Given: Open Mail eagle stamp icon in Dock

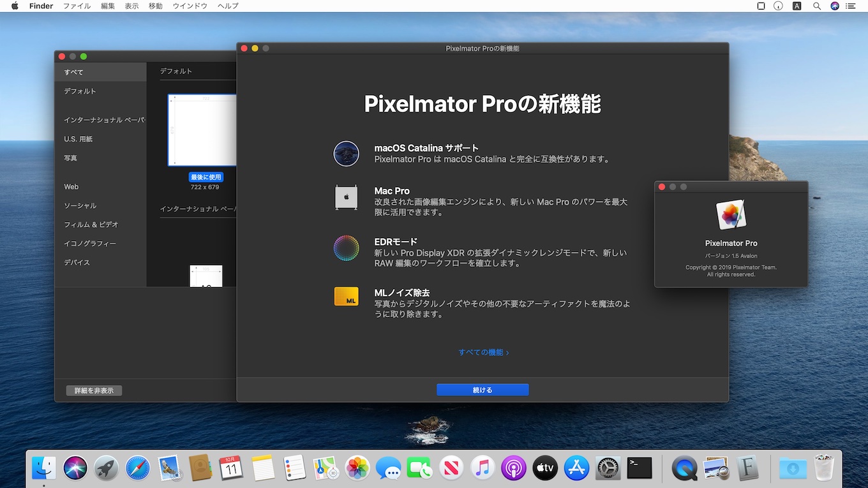Looking at the screenshot, I should [x=169, y=468].
